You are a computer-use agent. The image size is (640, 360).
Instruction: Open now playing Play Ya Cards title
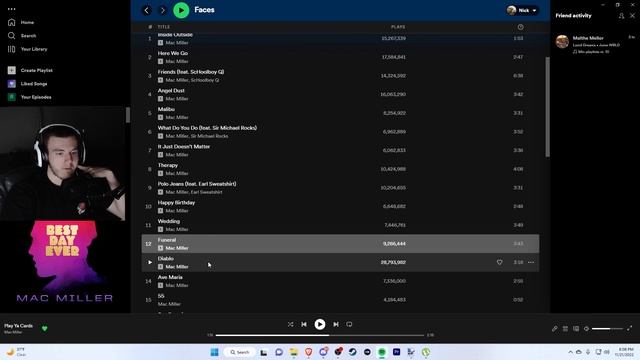point(18,326)
